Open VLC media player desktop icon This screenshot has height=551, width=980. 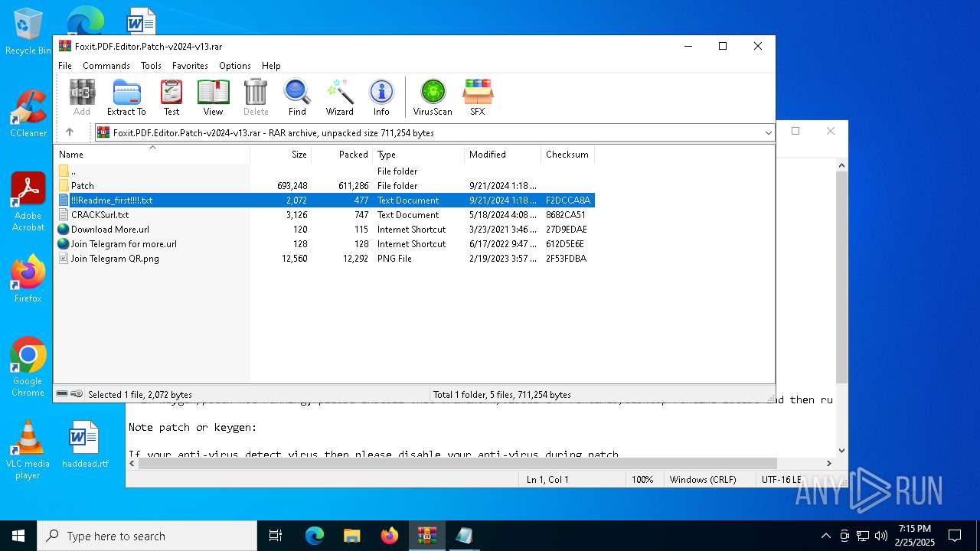coord(28,450)
